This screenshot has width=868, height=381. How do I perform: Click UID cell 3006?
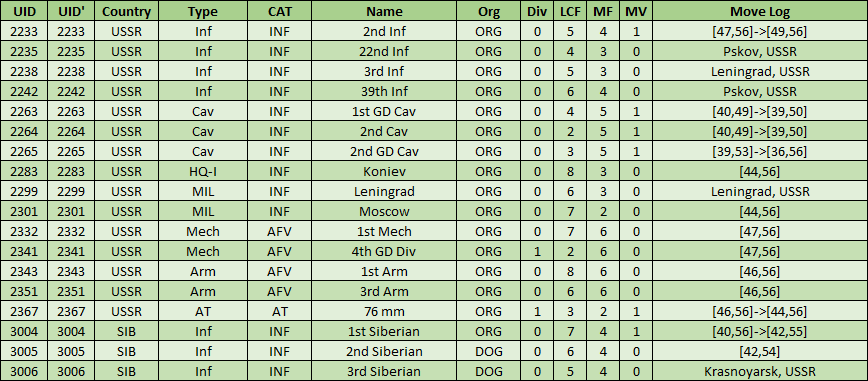24,371
